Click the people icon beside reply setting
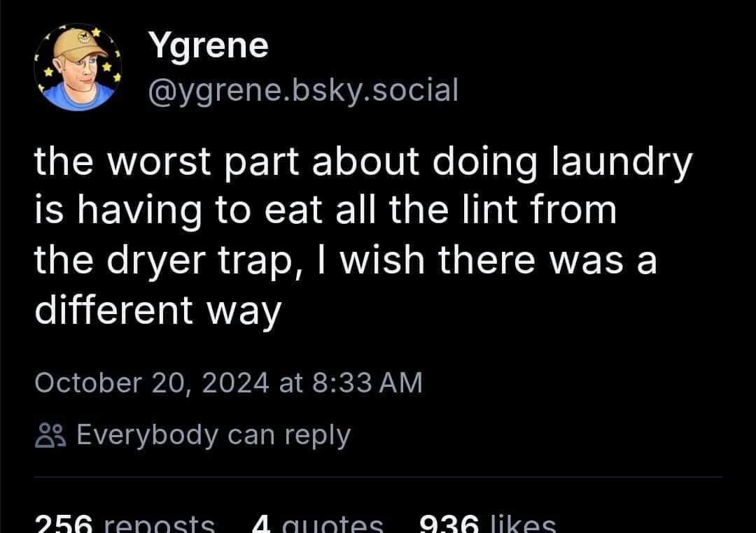756x533 pixels. [x=50, y=436]
